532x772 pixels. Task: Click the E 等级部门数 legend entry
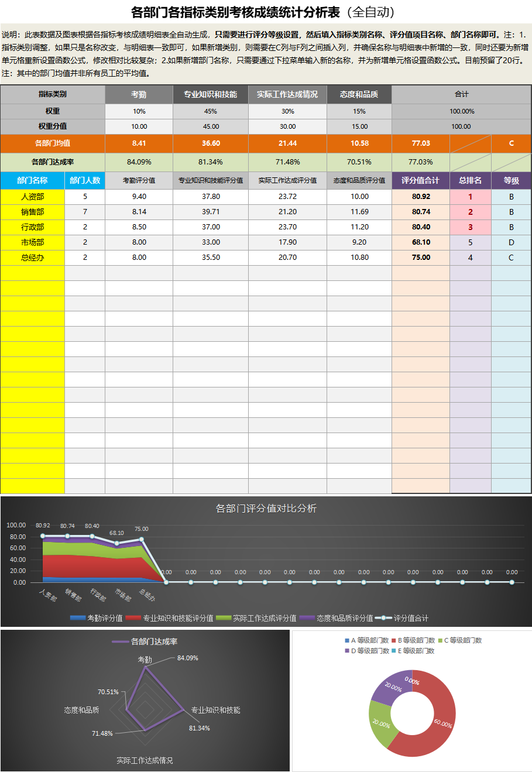(x=413, y=651)
